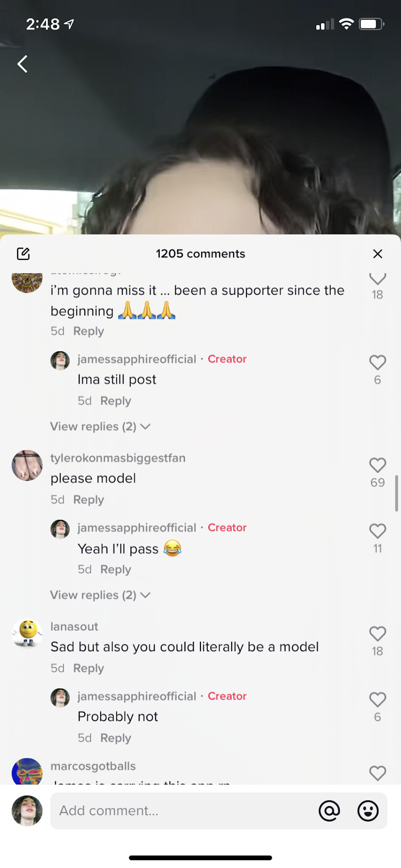Close the comments panel with X
401x868 pixels.
pyautogui.click(x=378, y=254)
